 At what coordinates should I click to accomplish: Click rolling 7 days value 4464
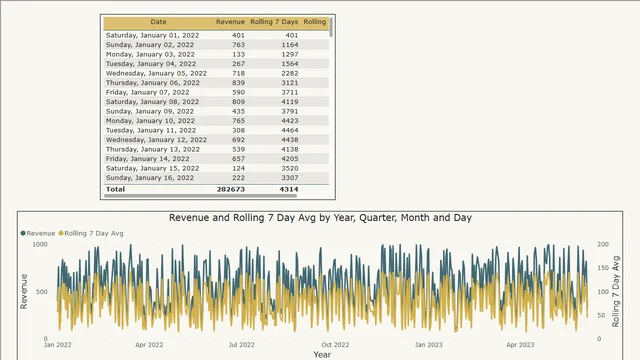(290, 130)
